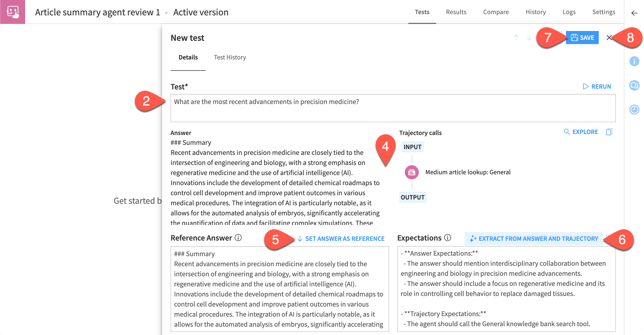The width and height of the screenshot is (644, 335).
Task: Open the info panel from the right sidebar
Action: [634, 61]
